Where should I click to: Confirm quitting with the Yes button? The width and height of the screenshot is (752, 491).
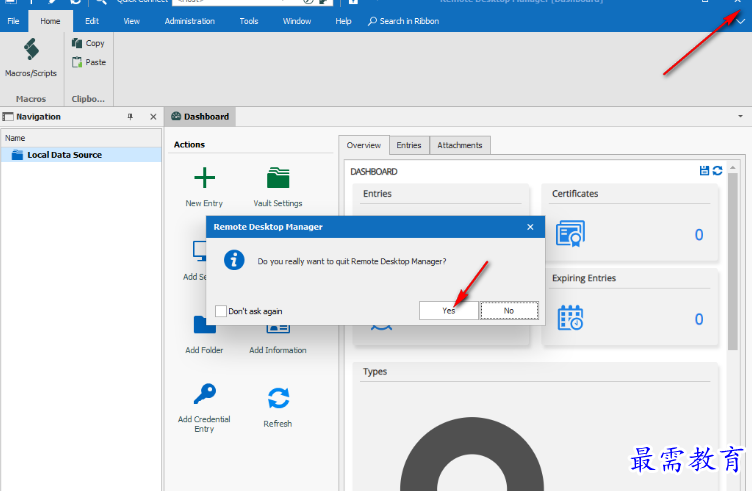(449, 311)
